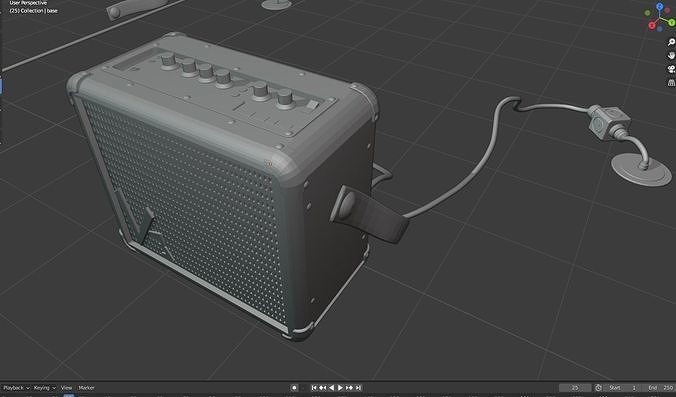Click the dim red negative X gizmo handle
This screenshot has height=397, width=676.
(668, 9)
